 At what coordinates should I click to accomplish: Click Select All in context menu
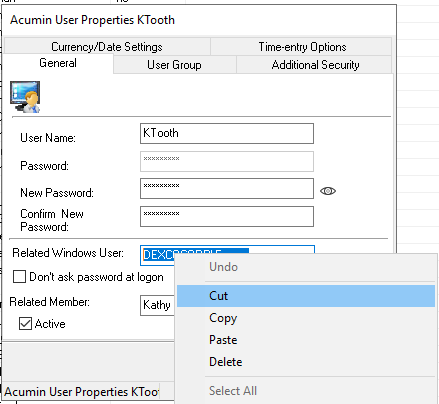click(306, 391)
